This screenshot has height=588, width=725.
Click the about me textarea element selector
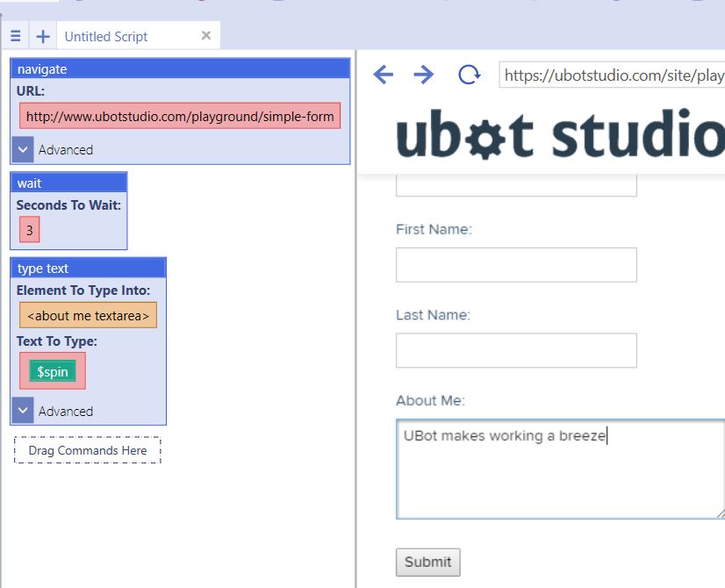[x=89, y=315]
